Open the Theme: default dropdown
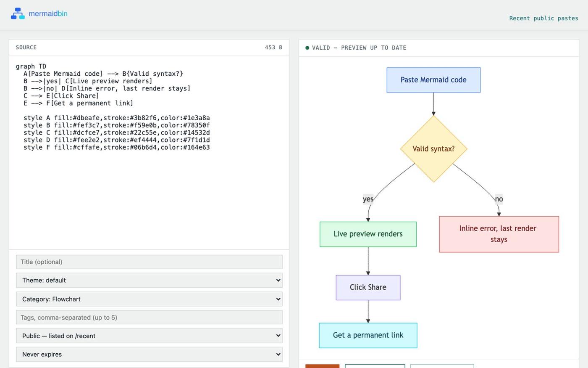 pos(149,280)
